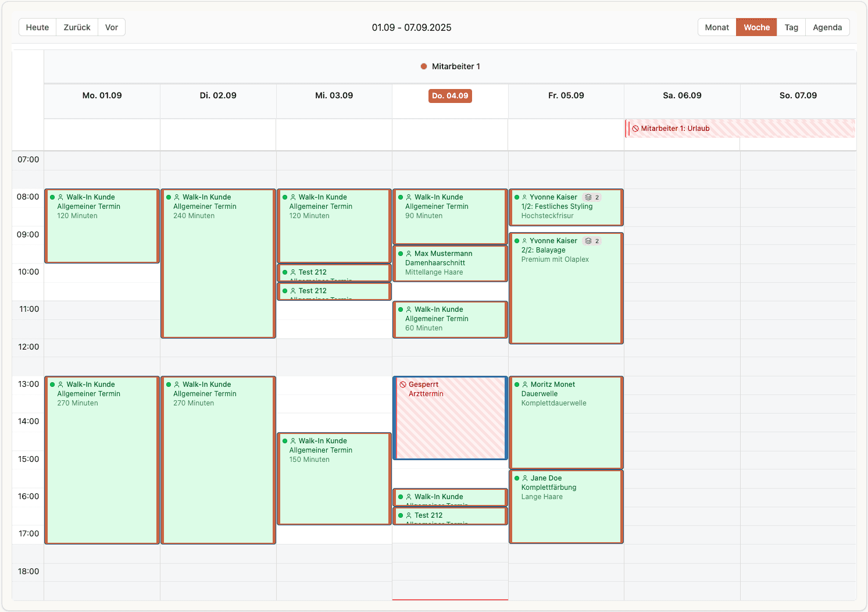The image size is (868, 612).
Task: Click the green dot on Thursday's 90 Minuten appointment
Action: tap(401, 197)
